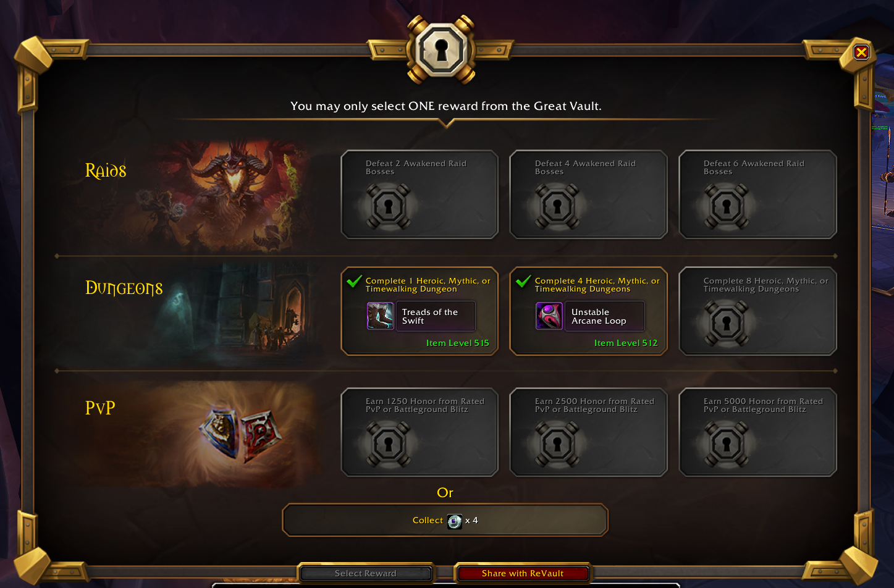Click locked slot for Earn 1250 Honor
894x588 pixels.
coord(420,432)
